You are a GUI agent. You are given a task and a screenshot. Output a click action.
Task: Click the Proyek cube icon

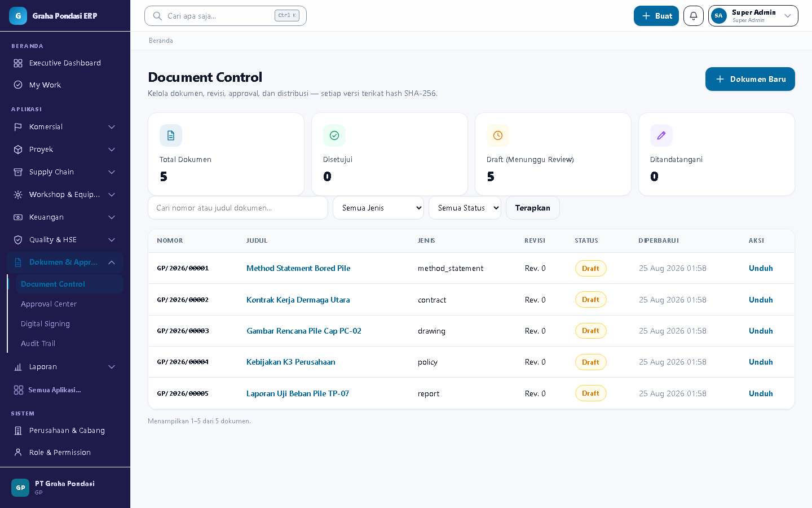(x=18, y=150)
